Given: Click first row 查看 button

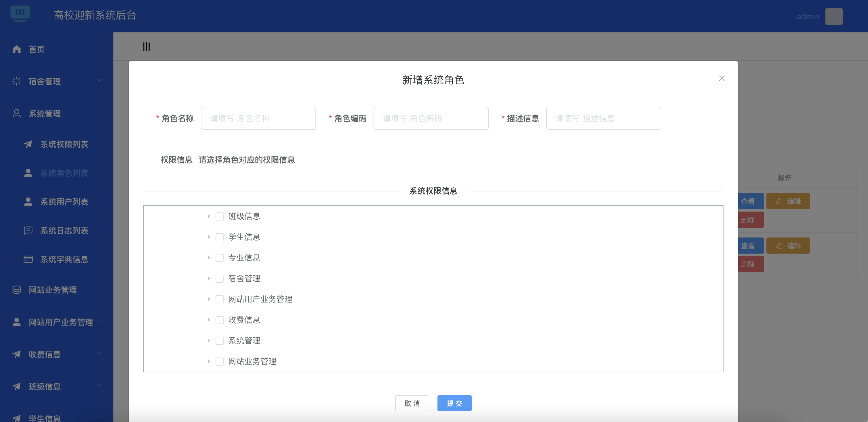Looking at the screenshot, I should pyautogui.click(x=751, y=201).
